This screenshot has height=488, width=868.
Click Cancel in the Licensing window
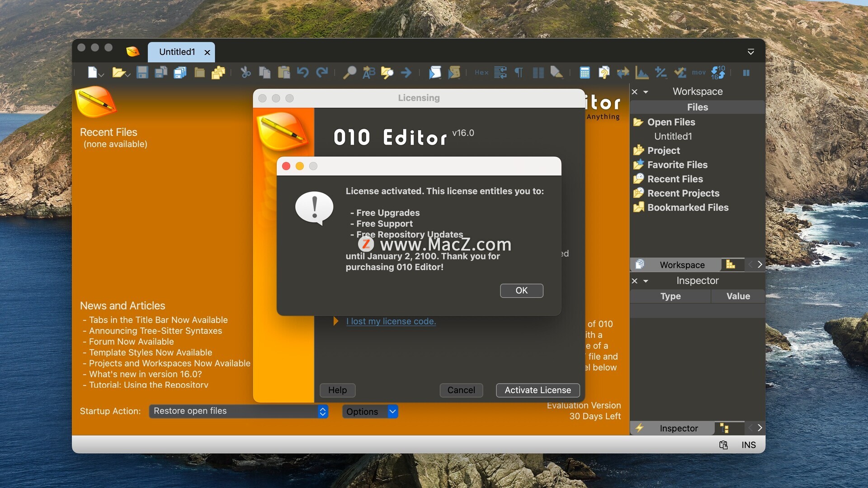tap(461, 390)
